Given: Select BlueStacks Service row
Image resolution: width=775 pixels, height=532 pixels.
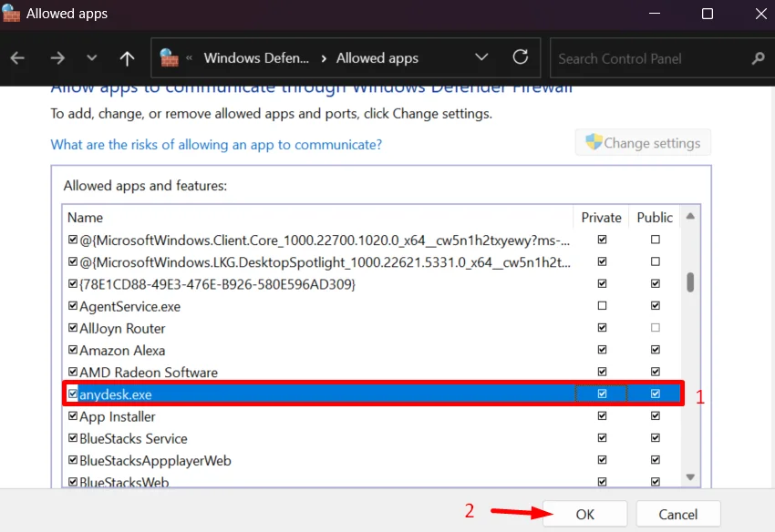Looking at the screenshot, I should click(x=372, y=438).
